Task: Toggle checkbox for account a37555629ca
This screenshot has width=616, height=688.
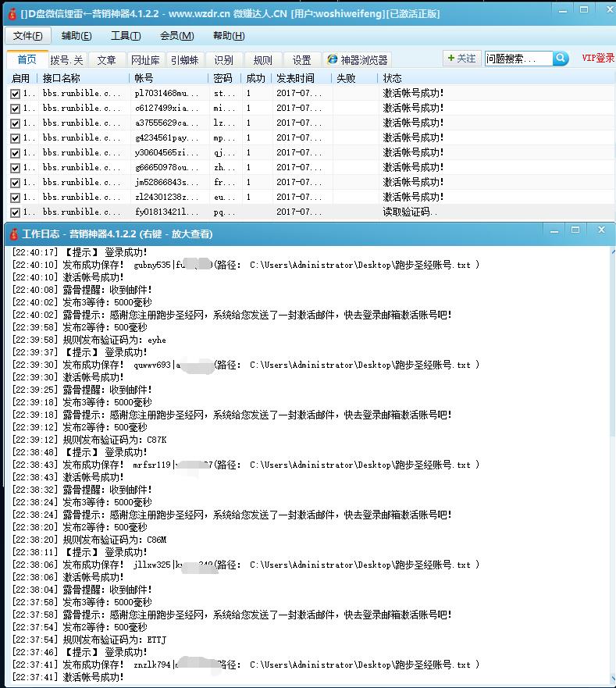Action: (x=15, y=123)
